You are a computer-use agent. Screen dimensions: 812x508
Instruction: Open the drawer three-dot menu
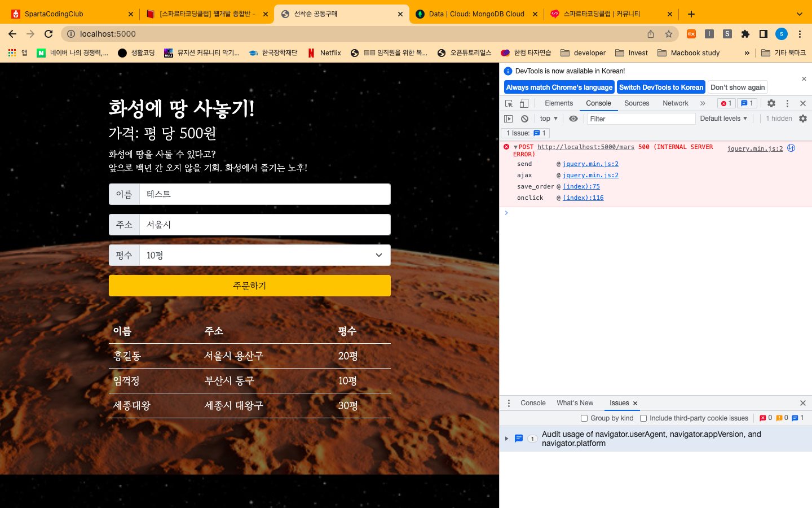tap(509, 403)
